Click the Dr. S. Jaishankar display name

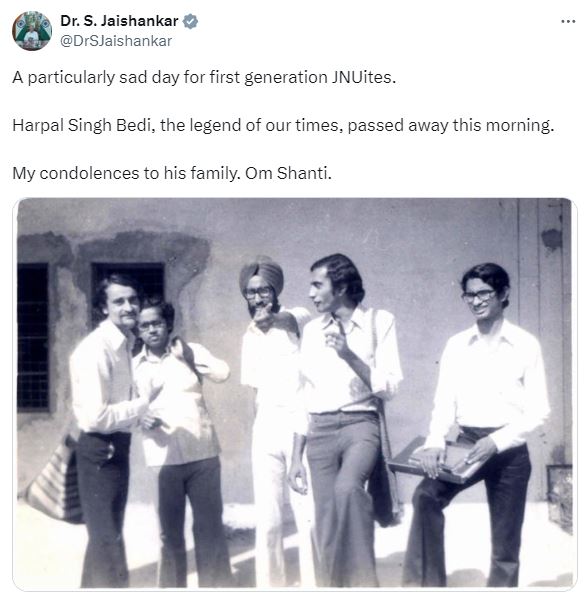[x=119, y=21]
